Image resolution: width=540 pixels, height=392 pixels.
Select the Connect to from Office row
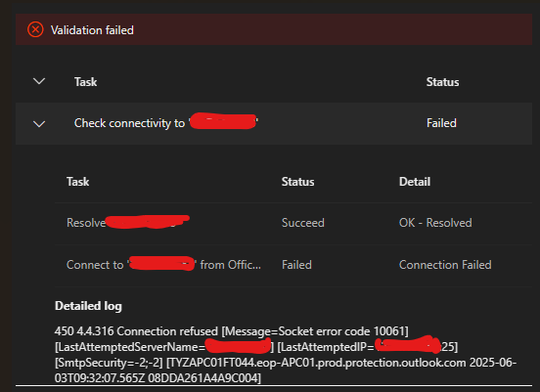(x=293, y=265)
